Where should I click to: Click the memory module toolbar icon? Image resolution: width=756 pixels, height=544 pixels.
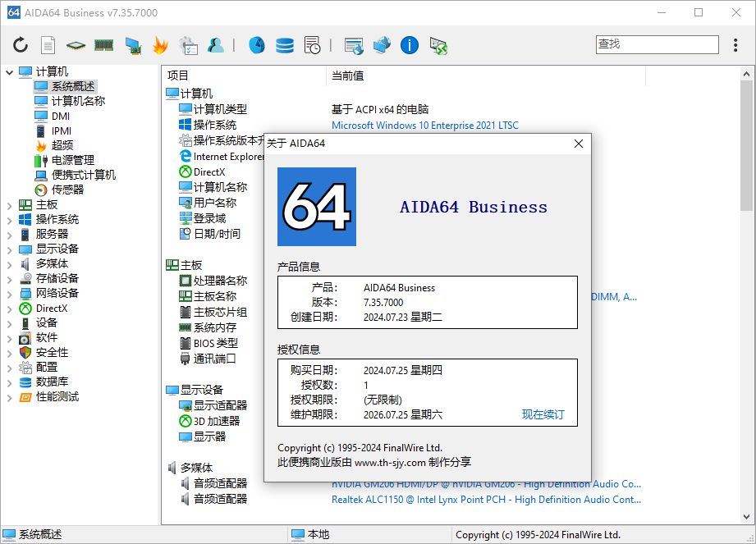tap(103, 45)
